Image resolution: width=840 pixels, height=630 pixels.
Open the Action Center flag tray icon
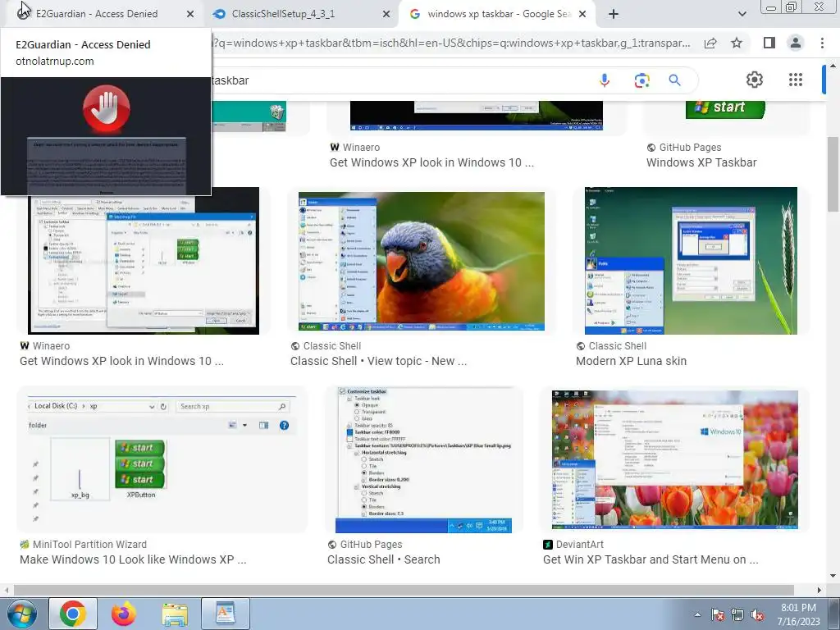718,614
